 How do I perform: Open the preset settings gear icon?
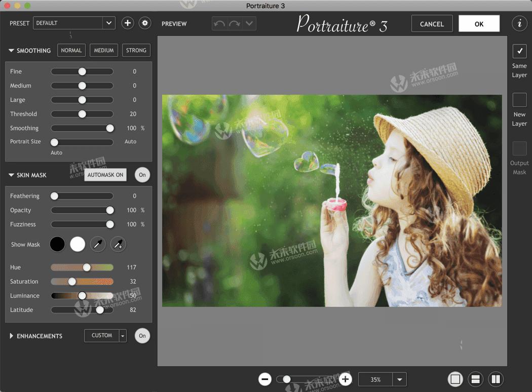145,23
